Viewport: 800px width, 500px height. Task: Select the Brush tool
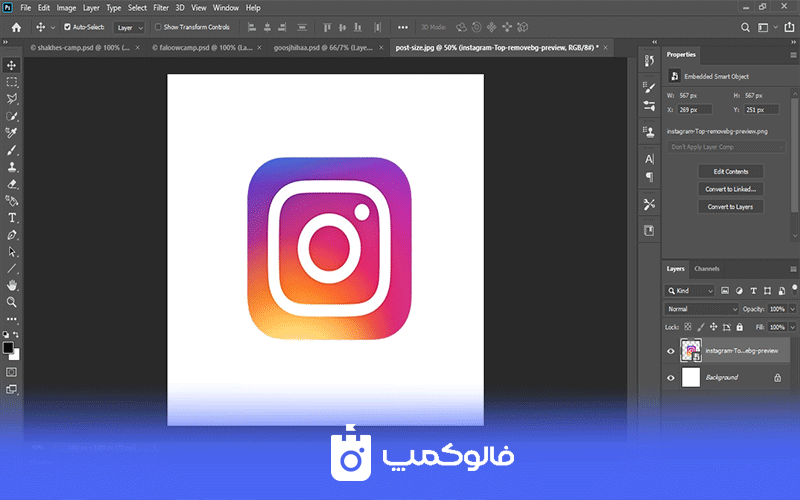11,150
